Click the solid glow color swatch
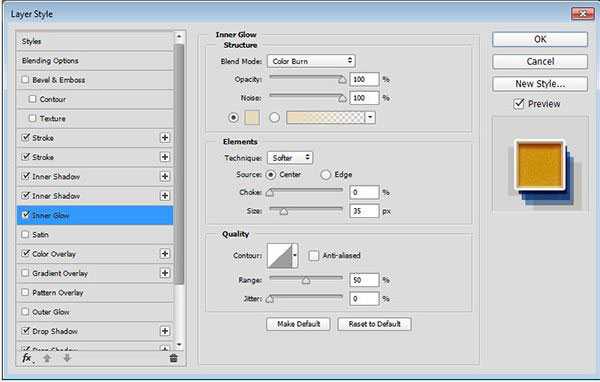The width and height of the screenshot is (600, 382). (x=252, y=118)
